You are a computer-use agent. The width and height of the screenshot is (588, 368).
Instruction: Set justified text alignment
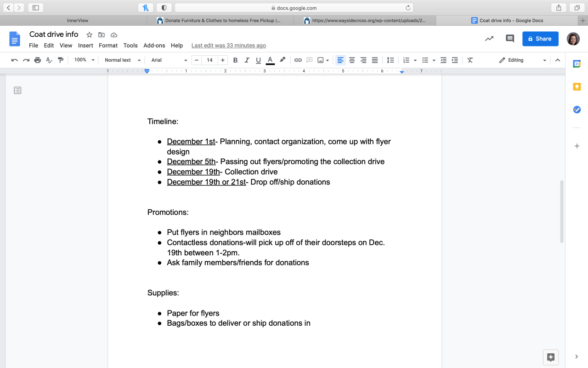click(375, 60)
